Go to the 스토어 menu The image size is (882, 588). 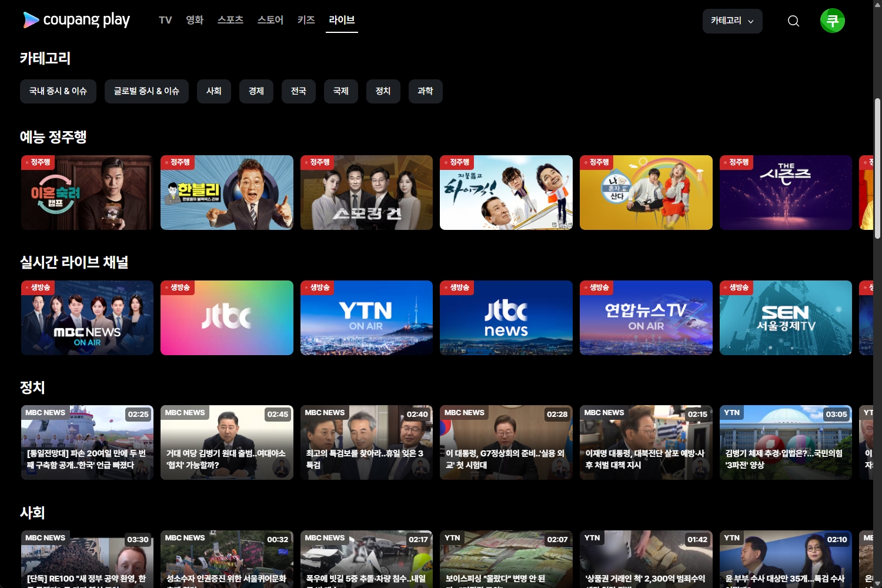(270, 20)
